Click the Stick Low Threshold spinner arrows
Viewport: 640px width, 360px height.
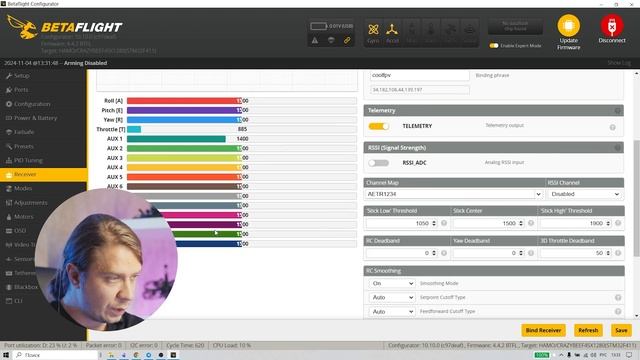pos(434,223)
